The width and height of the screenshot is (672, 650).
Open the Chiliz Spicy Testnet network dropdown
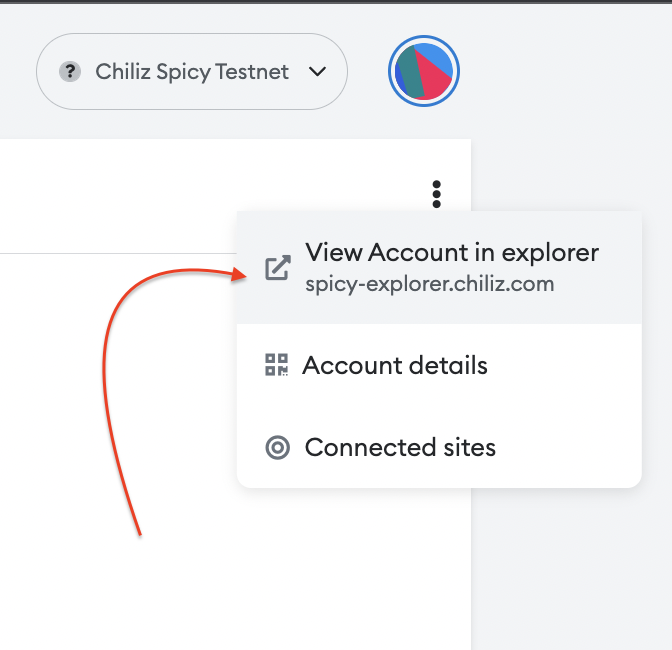coord(191,72)
